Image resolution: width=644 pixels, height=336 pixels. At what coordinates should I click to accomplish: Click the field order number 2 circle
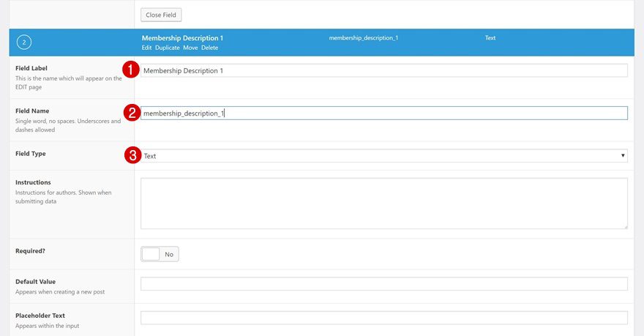point(24,42)
